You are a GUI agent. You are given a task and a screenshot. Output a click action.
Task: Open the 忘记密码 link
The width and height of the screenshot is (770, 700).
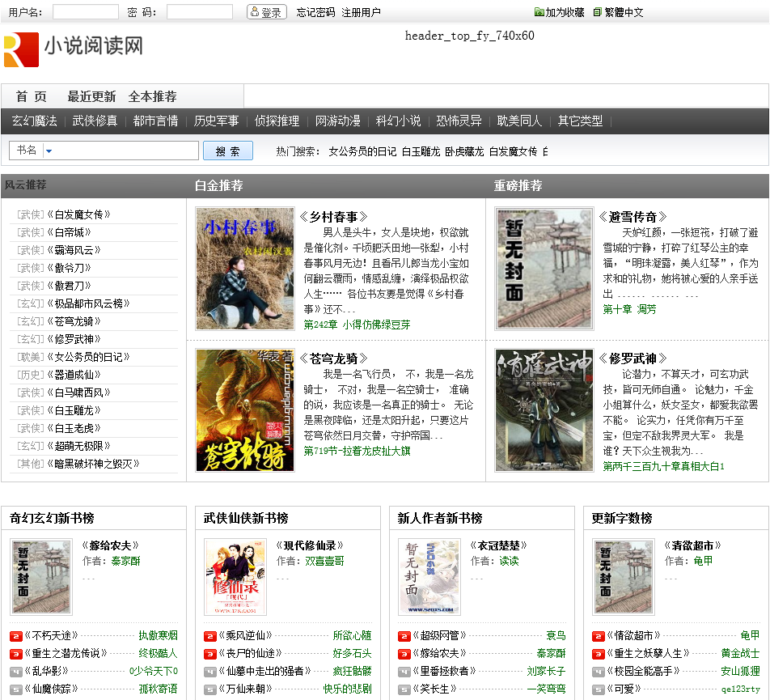315,12
